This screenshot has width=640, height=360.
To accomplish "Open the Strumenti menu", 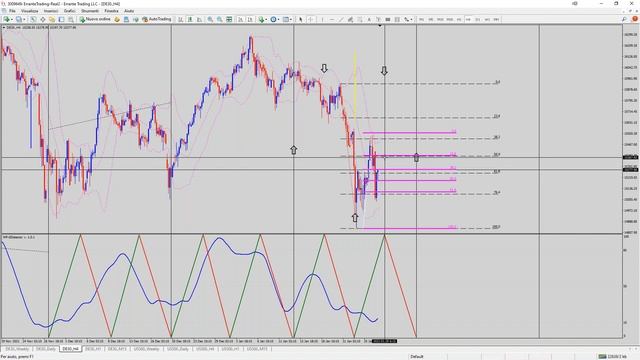I will point(90,11).
